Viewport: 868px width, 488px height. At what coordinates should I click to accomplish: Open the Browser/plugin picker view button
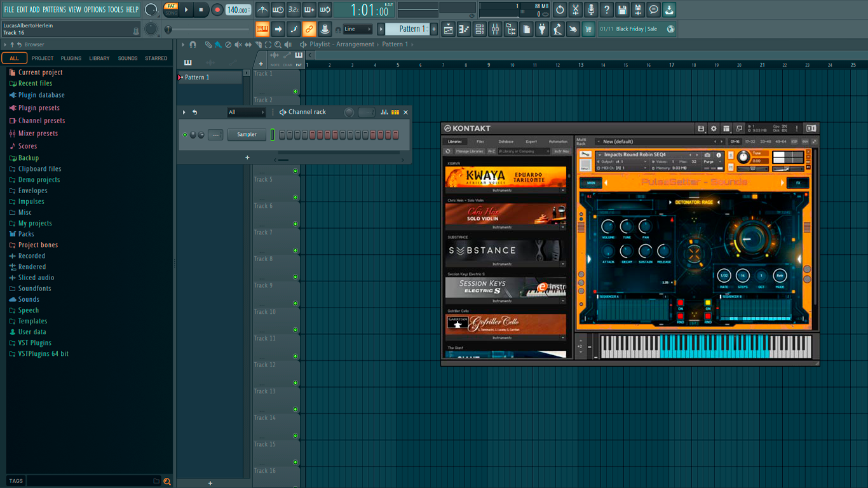pyautogui.click(x=511, y=29)
